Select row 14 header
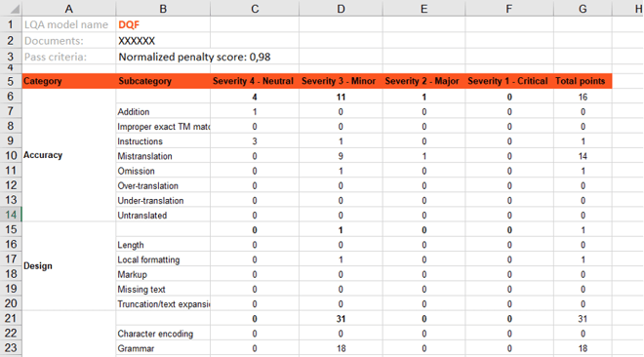Image resolution: width=644 pixels, height=357 pixels. pos(11,215)
